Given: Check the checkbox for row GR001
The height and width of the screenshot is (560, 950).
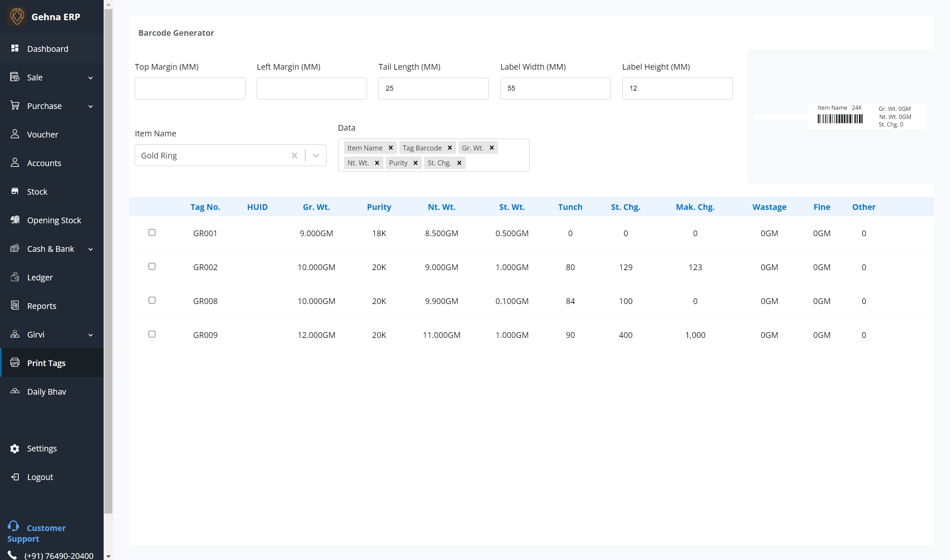Looking at the screenshot, I should (152, 232).
